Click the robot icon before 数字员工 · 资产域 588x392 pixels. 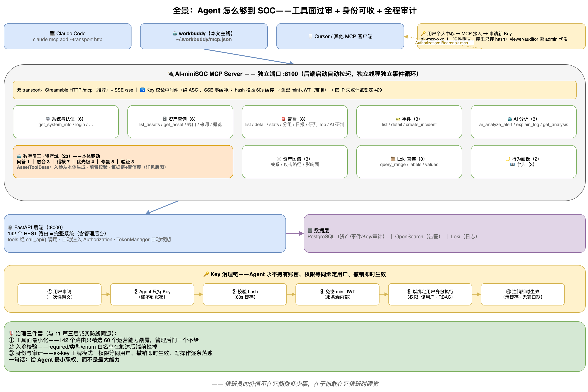(19, 156)
